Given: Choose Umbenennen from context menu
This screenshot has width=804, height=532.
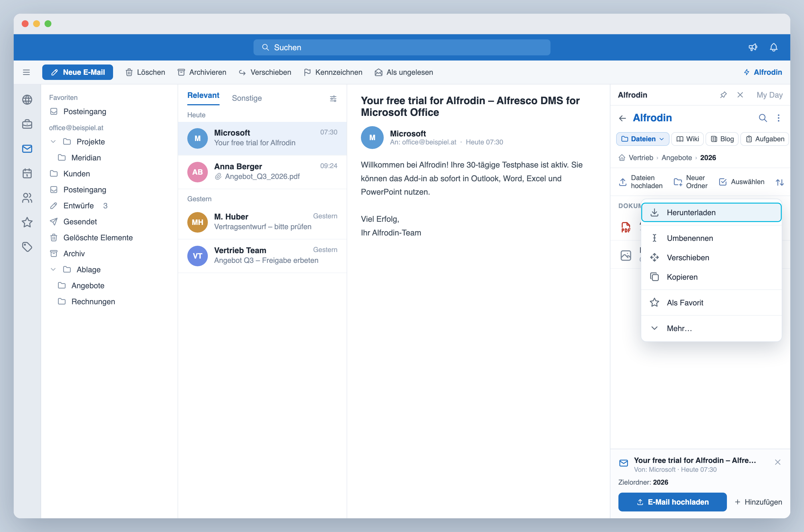Looking at the screenshot, I should tap(711, 238).
